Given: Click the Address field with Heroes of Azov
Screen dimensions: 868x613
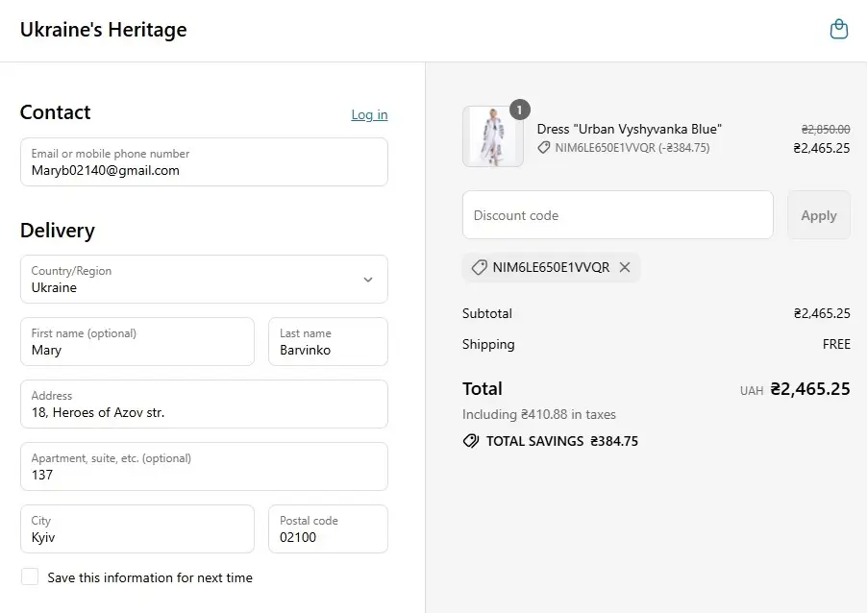Looking at the screenshot, I should coord(204,404).
